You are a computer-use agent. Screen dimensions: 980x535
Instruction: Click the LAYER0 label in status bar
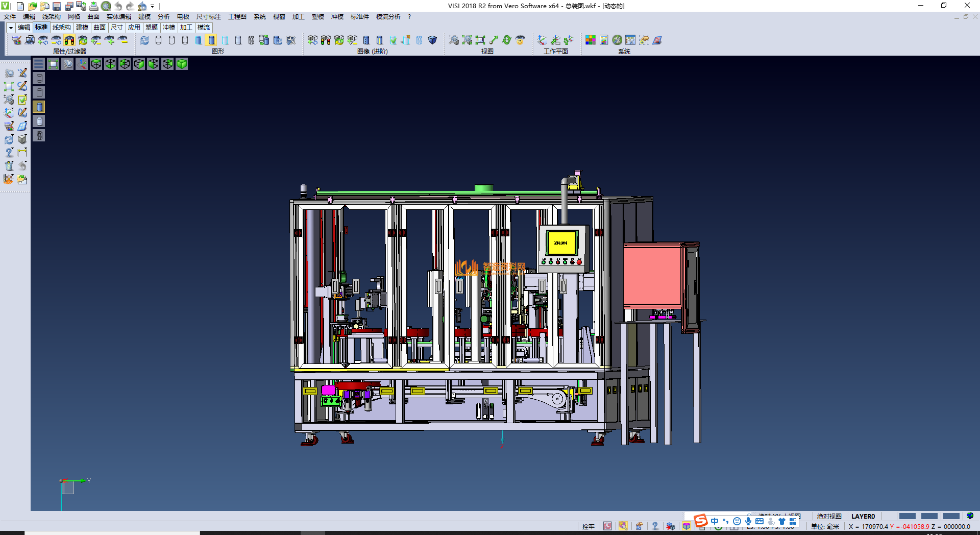[863, 516]
